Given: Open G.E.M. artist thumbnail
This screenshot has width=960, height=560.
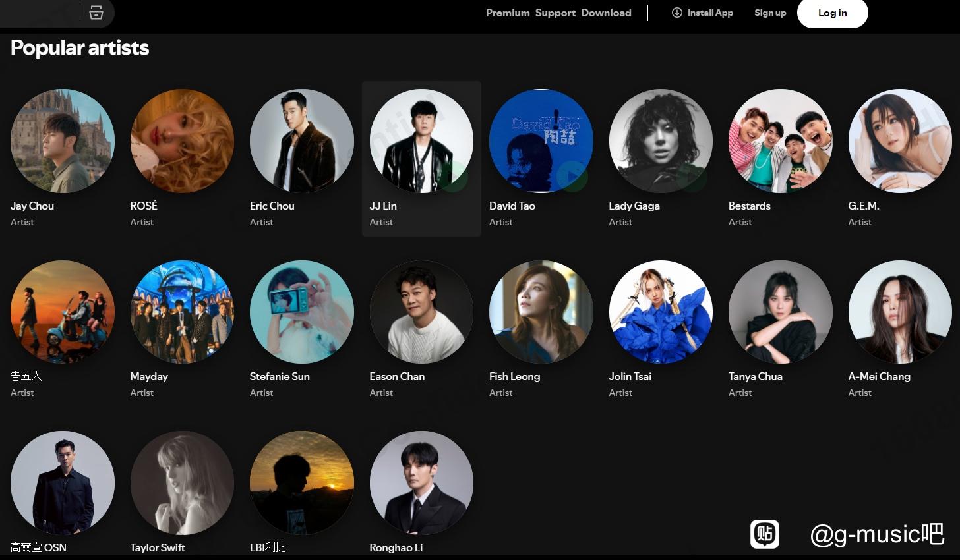Looking at the screenshot, I should 900,141.
